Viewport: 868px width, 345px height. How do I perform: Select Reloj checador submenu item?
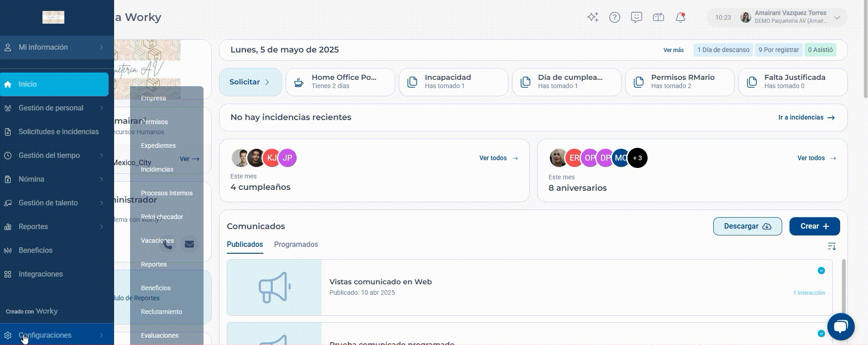(162, 217)
